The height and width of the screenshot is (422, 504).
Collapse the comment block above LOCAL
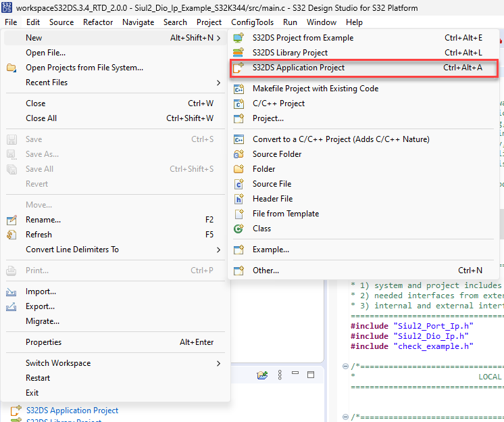coord(346,366)
